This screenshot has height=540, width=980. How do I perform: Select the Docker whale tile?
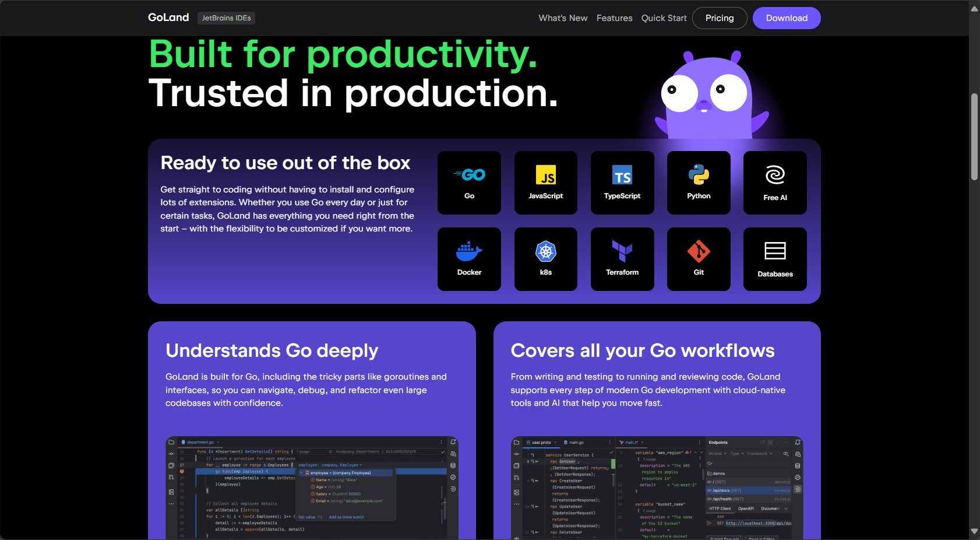pos(469,259)
